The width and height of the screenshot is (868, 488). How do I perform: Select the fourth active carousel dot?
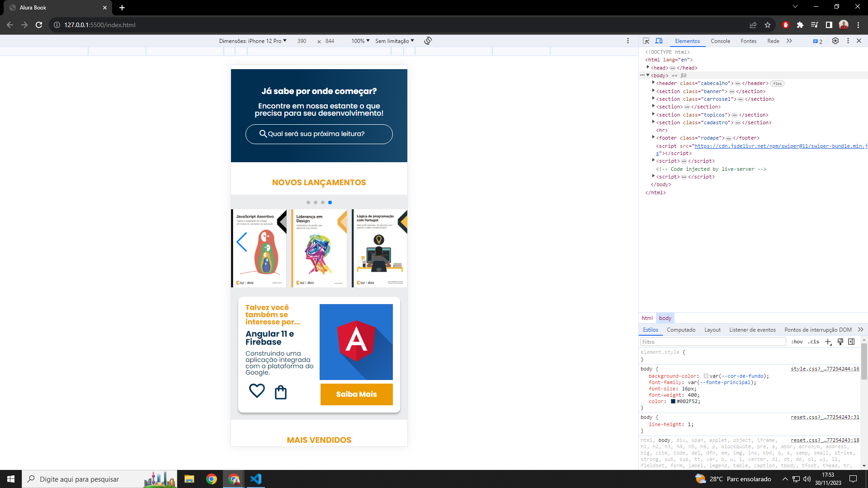click(x=330, y=202)
